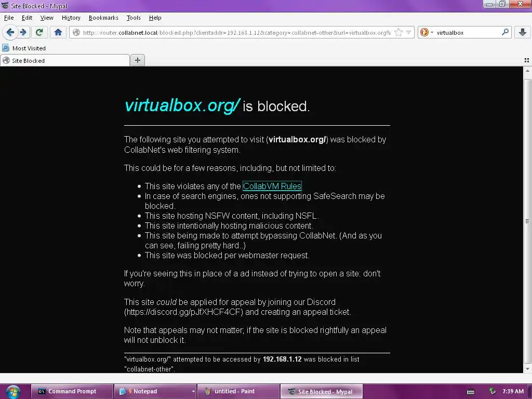Click the NSFW content bullet line
The width and height of the screenshot is (532, 399).
tap(232, 216)
